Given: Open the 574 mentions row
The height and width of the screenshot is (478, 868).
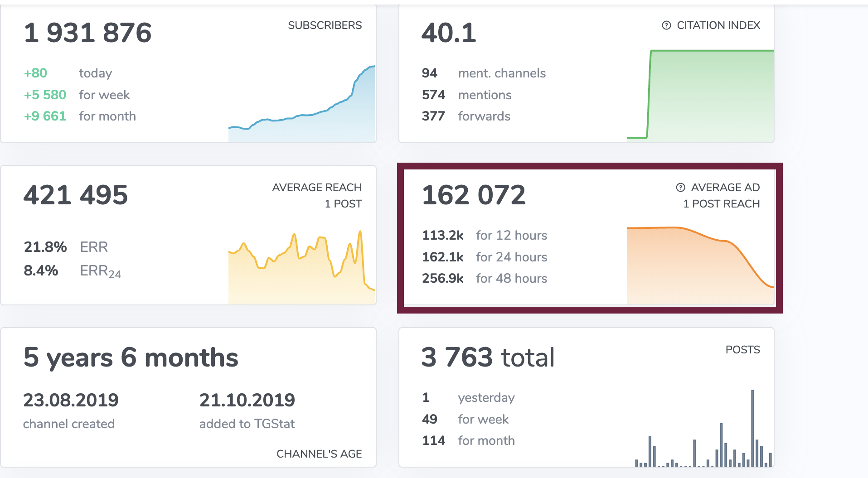Looking at the screenshot, I should click(x=466, y=95).
